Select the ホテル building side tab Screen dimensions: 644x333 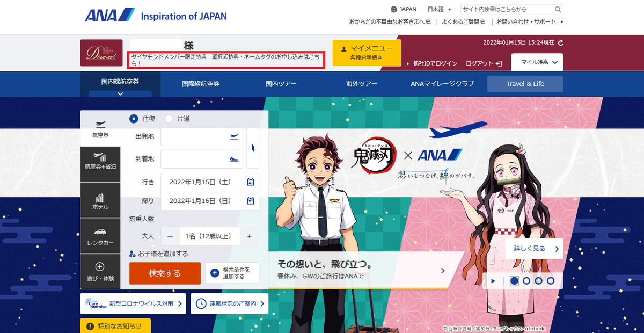point(100,200)
